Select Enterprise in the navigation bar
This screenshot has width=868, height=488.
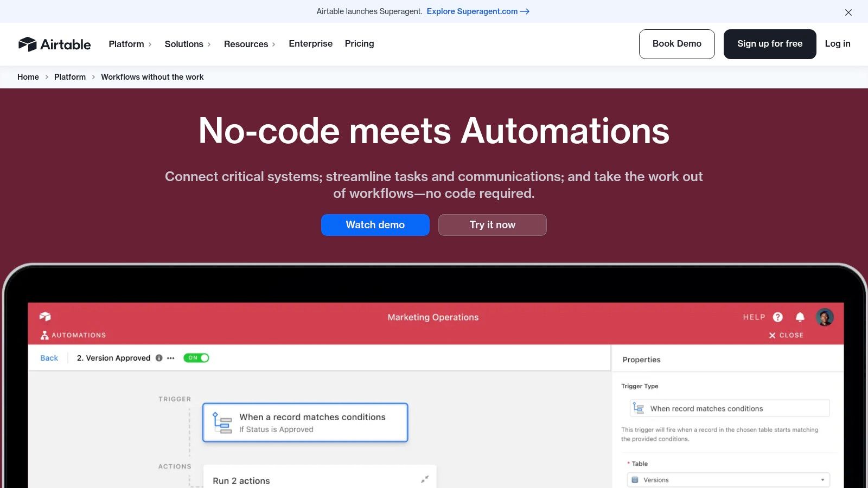coord(310,44)
